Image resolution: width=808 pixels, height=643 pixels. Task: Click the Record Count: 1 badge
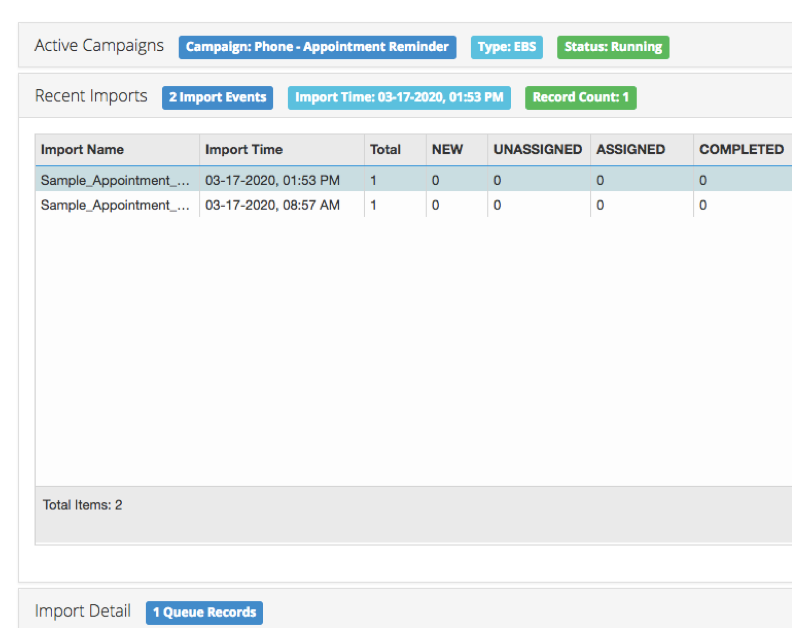[x=581, y=97]
